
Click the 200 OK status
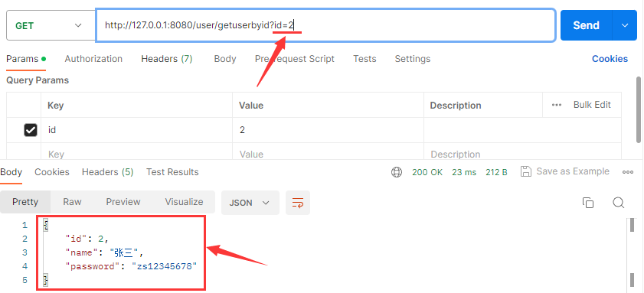click(x=427, y=172)
